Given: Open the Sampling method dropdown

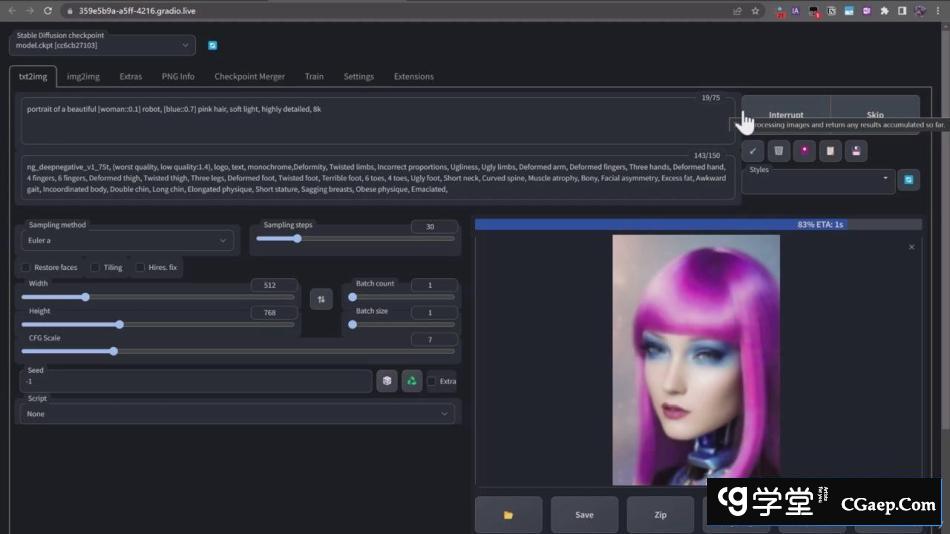Looking at the screenshot, I should point(127,240).
